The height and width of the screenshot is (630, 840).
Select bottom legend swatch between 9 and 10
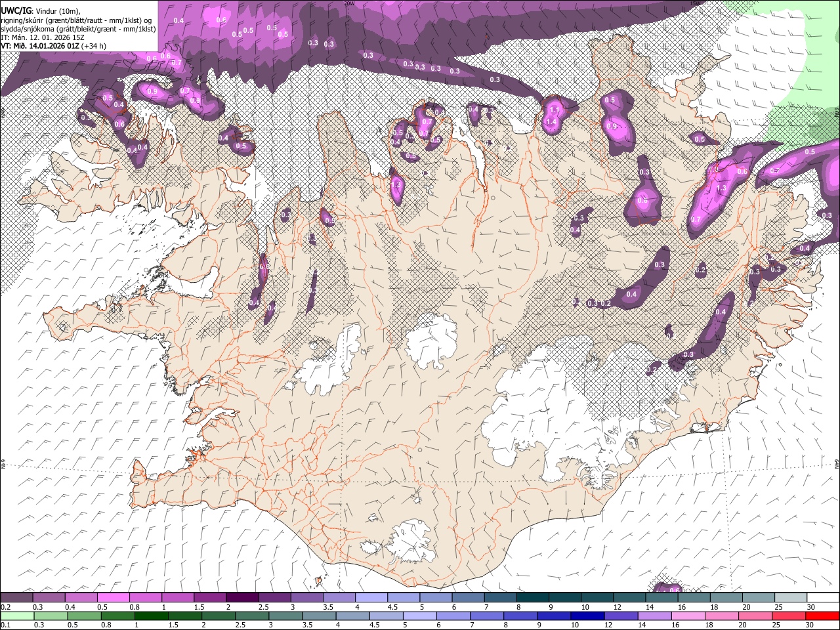pyautogui.click(x=553, y=616)
